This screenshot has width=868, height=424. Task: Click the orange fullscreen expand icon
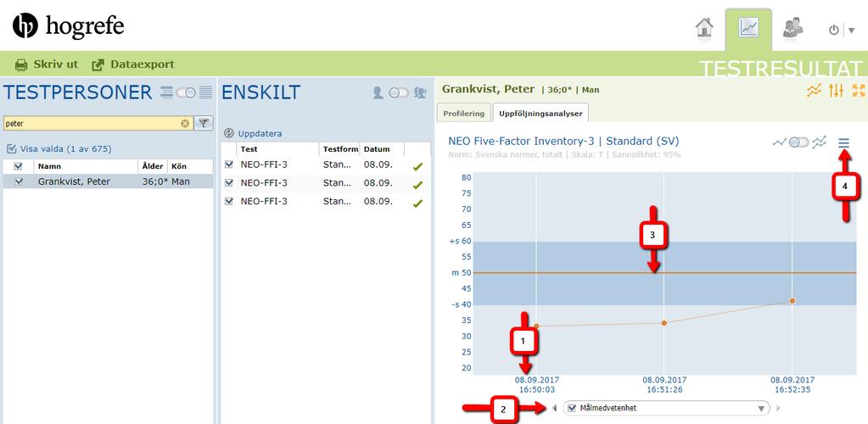[x=859, y=91]
